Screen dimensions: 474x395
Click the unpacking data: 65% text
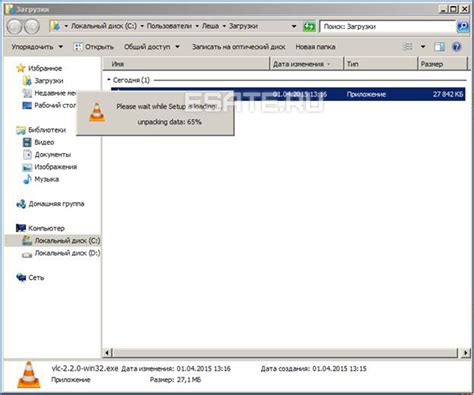click(x=169, y=122)
